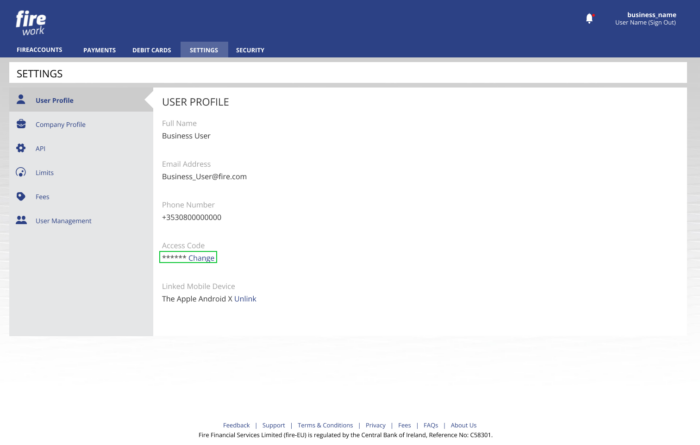Select the User Profile person icon
700x445 pixels.
[x=21, y=100]
